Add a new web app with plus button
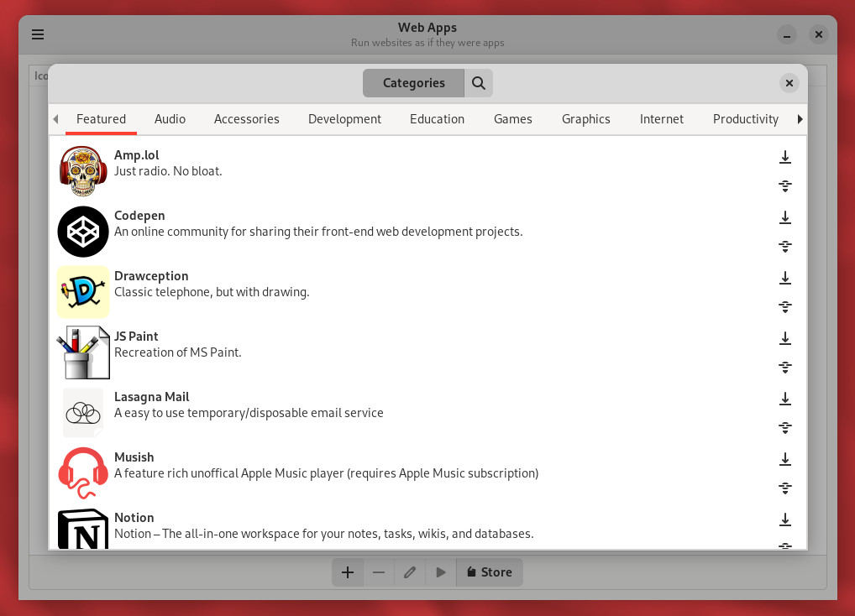 [348, 572]
